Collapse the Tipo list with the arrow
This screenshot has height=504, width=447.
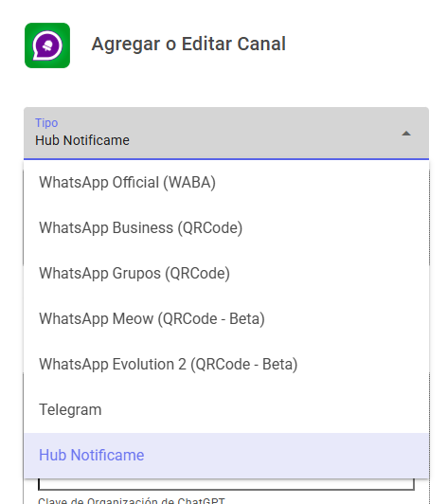[406, 134]
